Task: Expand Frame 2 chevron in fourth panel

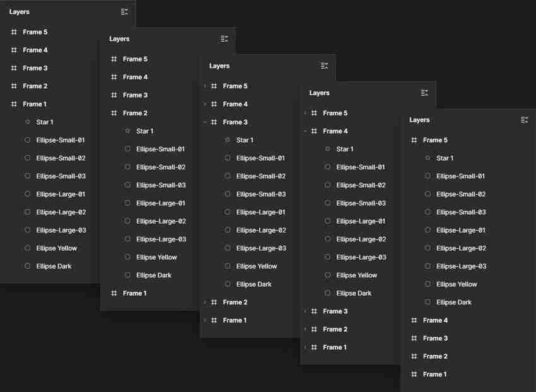Action: [x=305, y=329]
